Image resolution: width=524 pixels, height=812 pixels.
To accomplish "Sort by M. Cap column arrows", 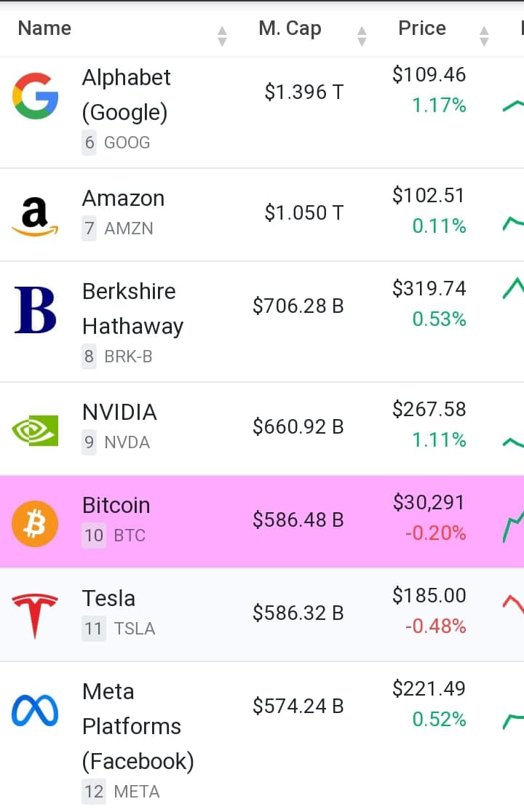I will [362, 36].
